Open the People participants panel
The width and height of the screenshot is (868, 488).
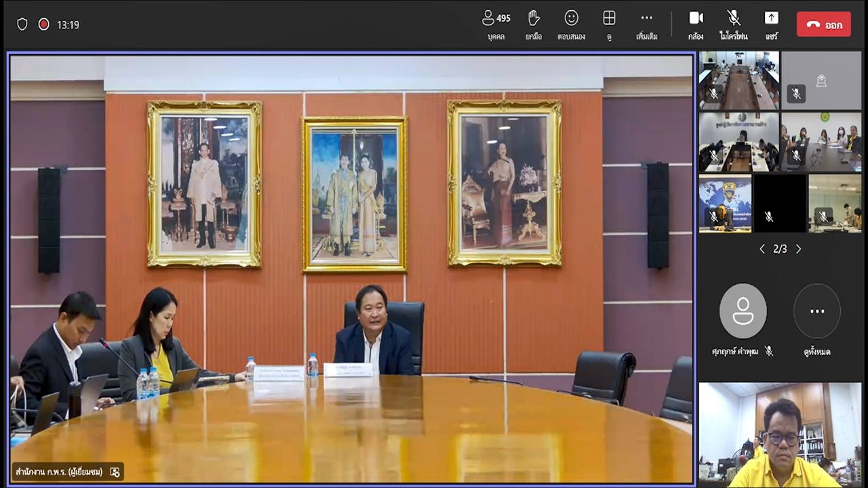[x=496, y=24]
